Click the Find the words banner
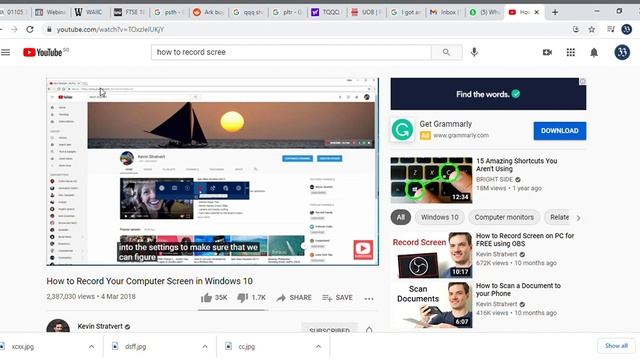This screenshot has width=640, height=360. tap(488, 94)
